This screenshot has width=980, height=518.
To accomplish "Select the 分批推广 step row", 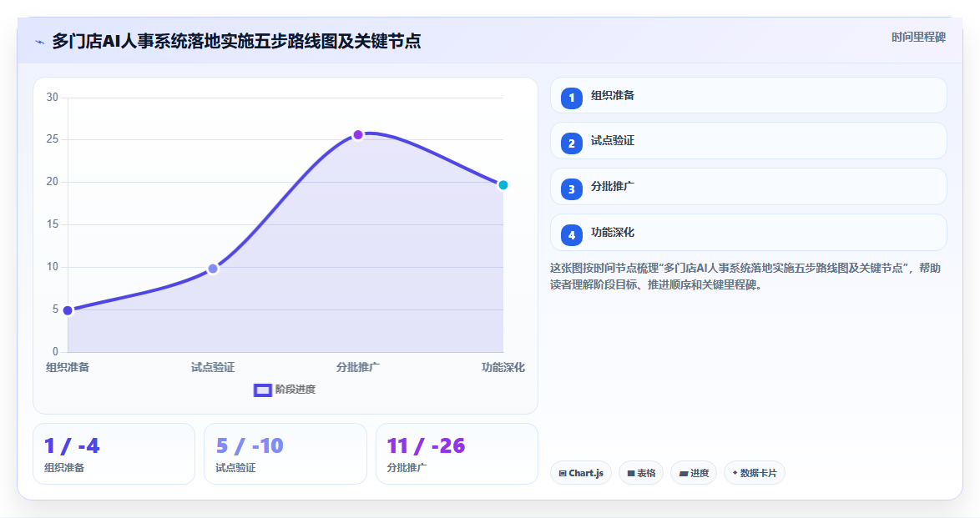I will [x=748, y=186].
